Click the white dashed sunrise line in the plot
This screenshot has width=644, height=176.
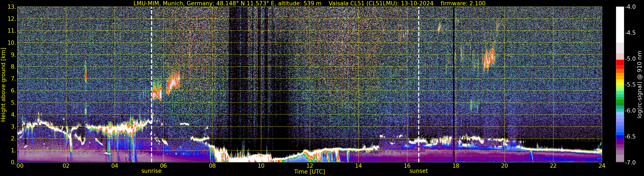[151, 84]
